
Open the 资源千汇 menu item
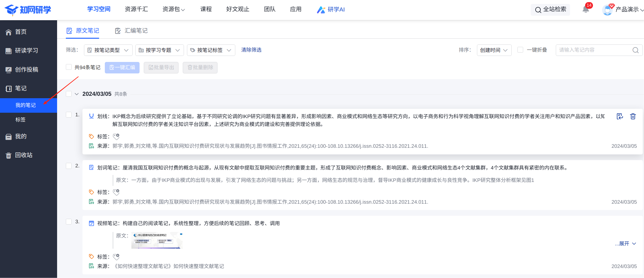[x=136, y=9]
